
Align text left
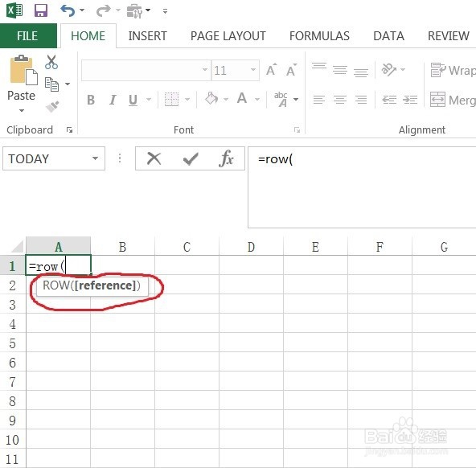pos(319,100)
